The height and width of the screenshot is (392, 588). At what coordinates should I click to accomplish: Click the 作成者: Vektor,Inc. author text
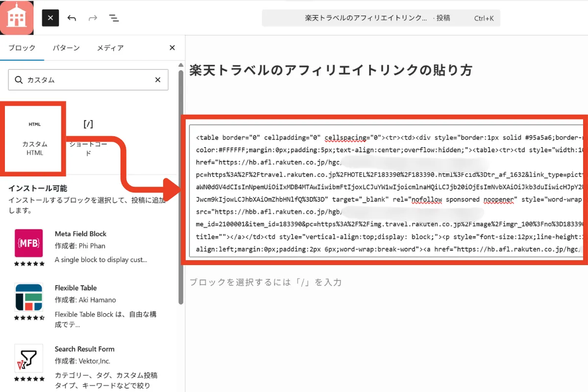point(82,361)
